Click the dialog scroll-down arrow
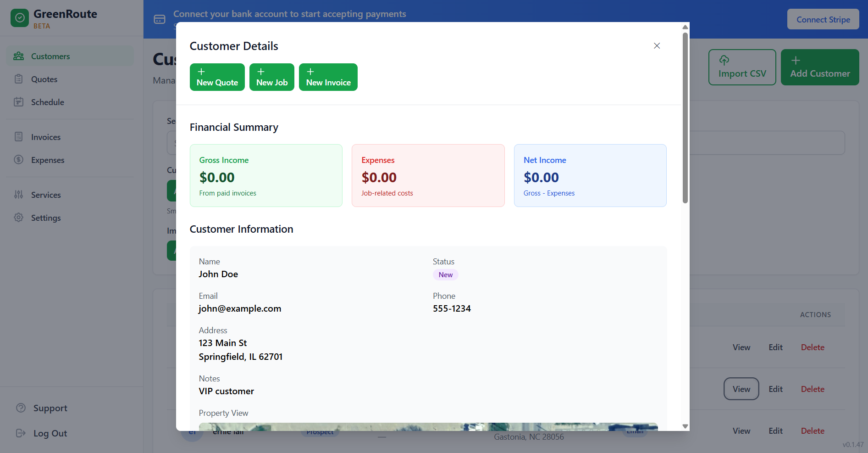 pyautogui.click(x=685, y=426)
